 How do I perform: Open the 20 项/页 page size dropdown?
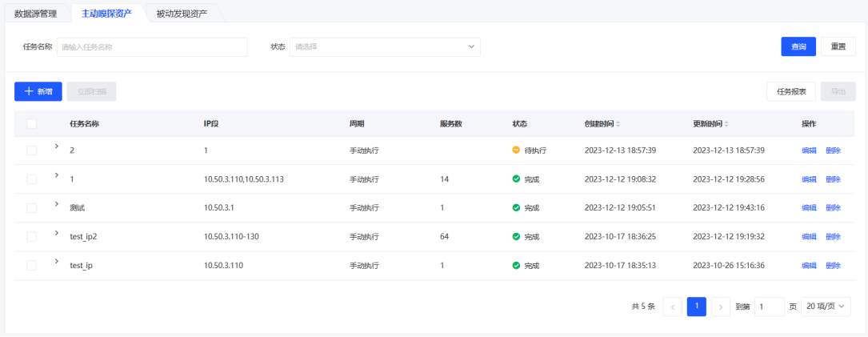(827, 307)
